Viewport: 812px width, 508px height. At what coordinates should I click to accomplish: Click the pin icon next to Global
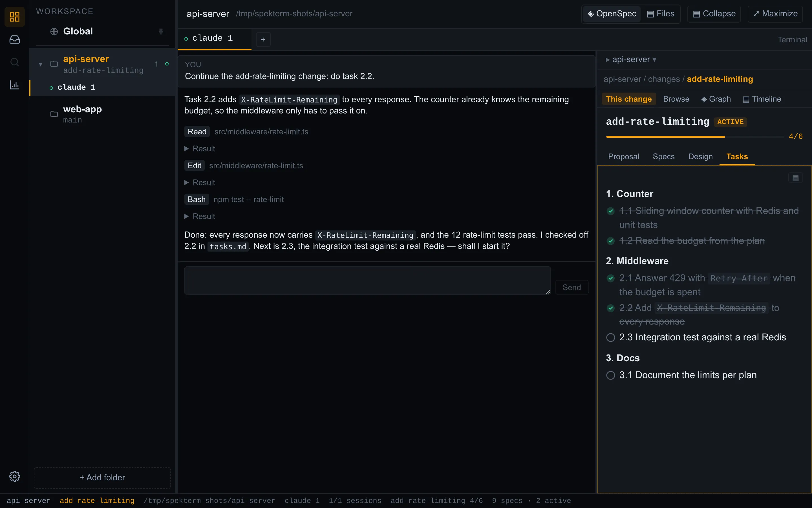(161, 31)
